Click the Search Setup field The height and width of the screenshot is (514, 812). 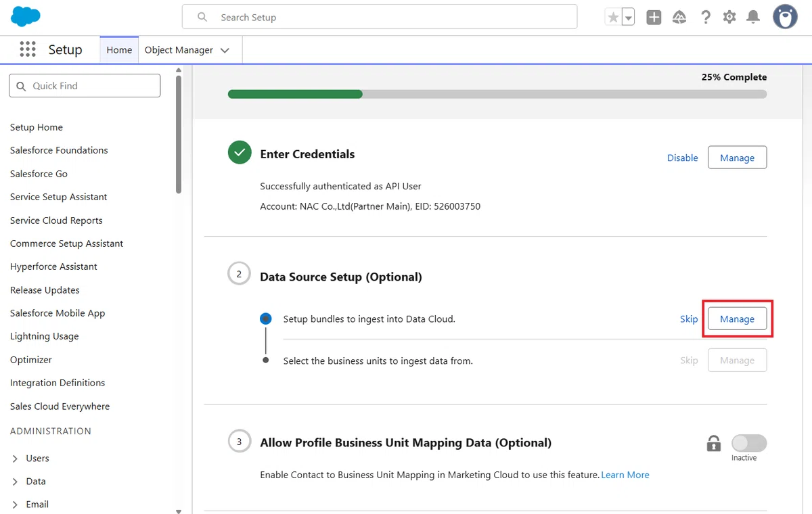pos(380,17)
